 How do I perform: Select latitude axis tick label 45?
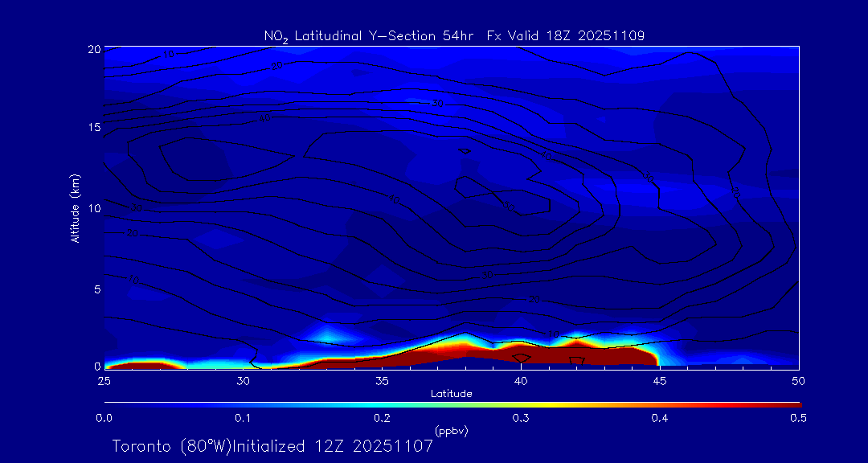click(660, 381)
